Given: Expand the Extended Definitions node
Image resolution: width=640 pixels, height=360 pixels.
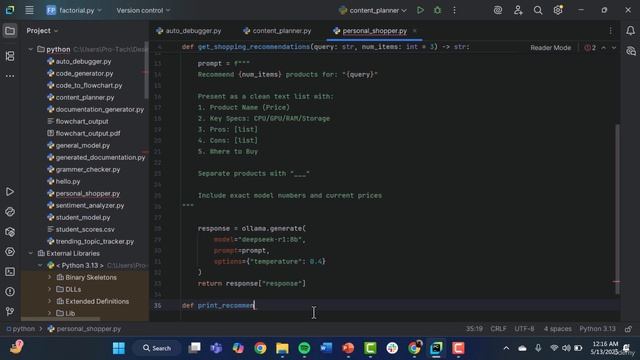Looking at the screenshot, I should tap(50, 301).
